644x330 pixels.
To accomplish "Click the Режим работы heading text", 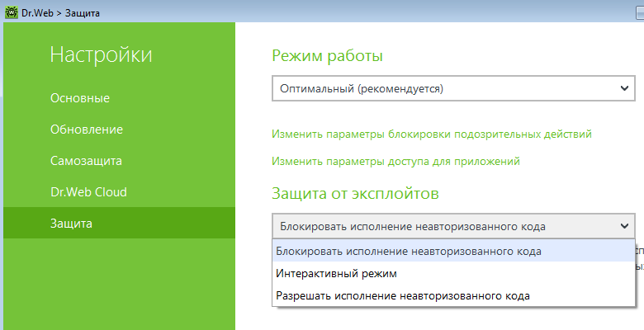I will (327, 56).
